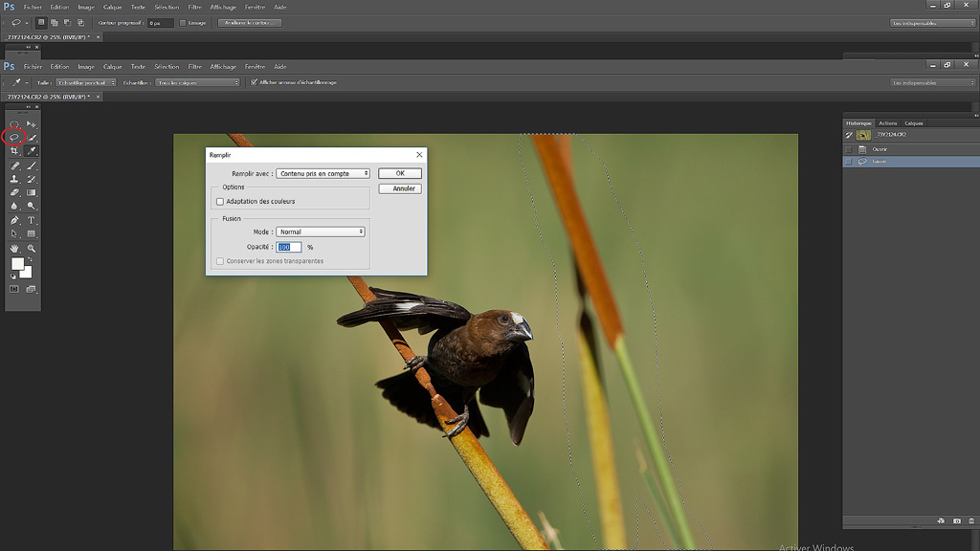Image resolution: width=980 pixels, height=551 pixels.
Task: Expand the Les indispensables workspace dropdown
Action: [x=931, y=82]
